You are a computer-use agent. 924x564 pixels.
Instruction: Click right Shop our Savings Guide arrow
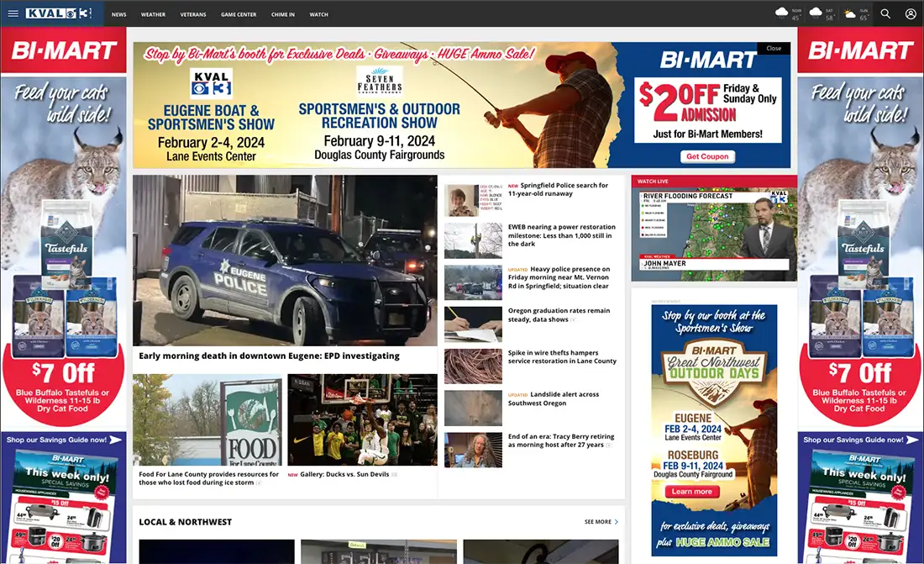pos(912,440)
